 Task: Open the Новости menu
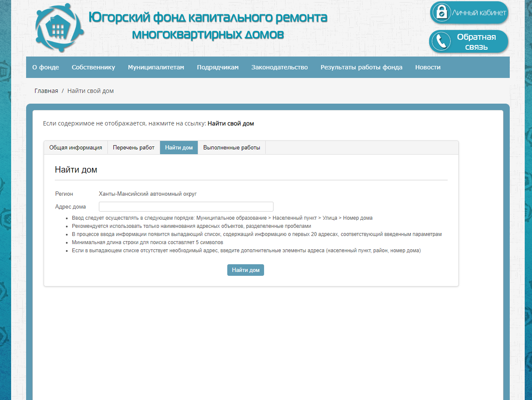[x=428, y=67]
